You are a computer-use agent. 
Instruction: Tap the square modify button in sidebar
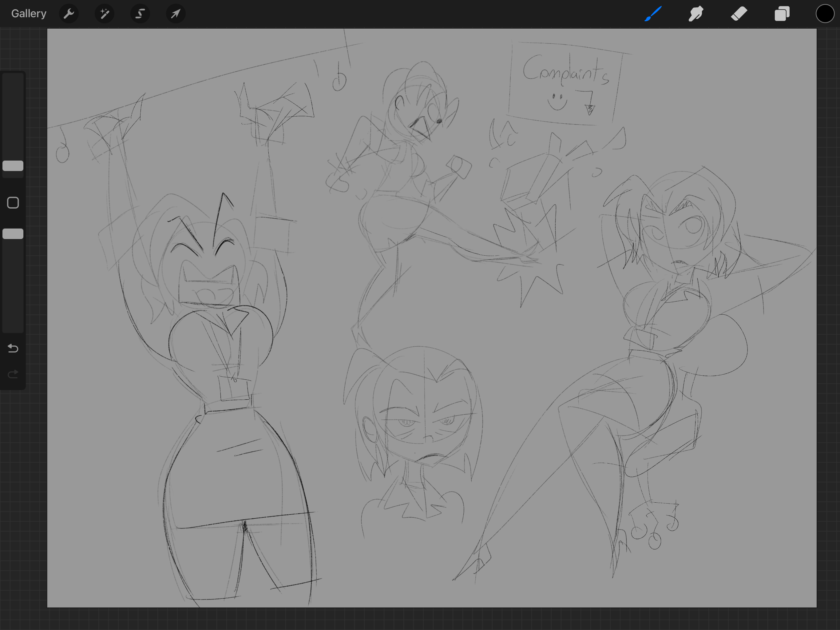pos(13,202)
